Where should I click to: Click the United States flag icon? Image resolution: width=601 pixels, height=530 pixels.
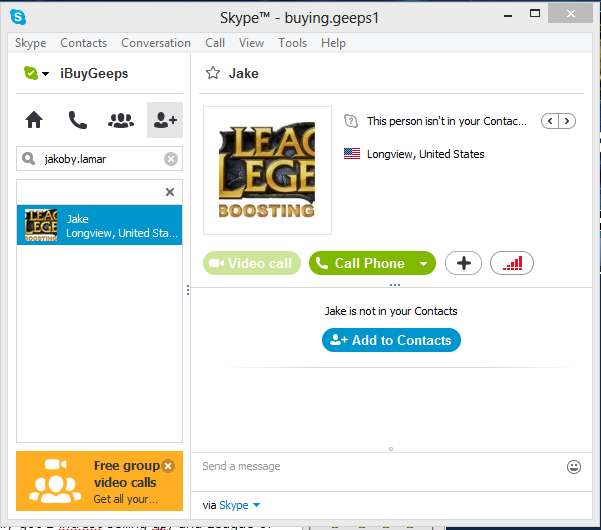pos(352,154)
